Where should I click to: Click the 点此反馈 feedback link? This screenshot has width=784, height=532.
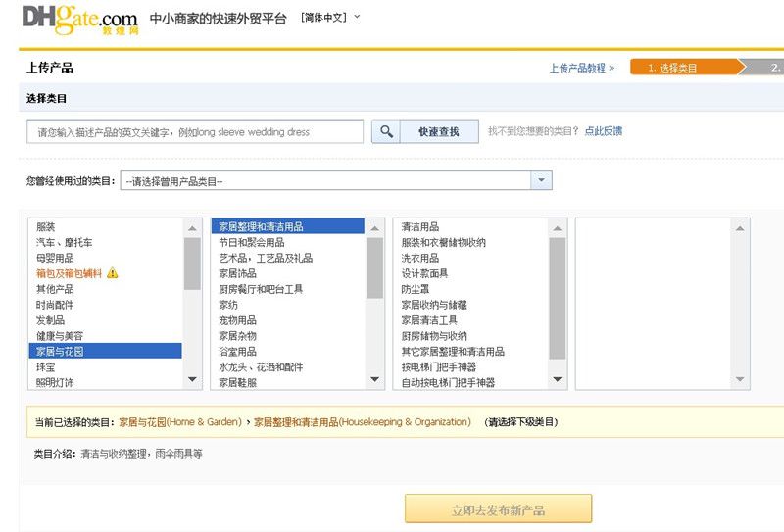click(604, 131)
